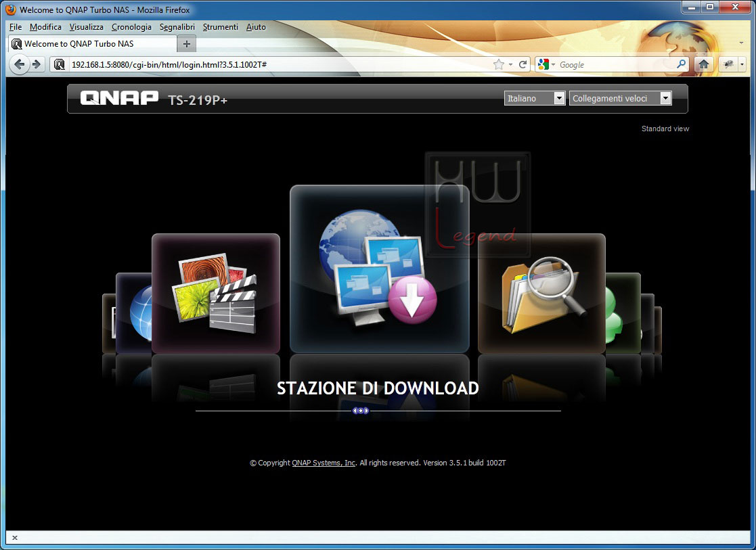Open the Italiano language dropdown
756x550 pixels.
(535, 98)
